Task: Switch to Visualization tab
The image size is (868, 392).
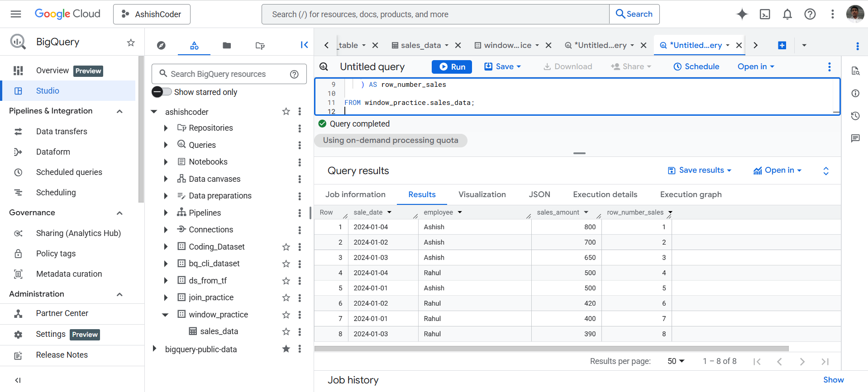Action: pos(482,194)
